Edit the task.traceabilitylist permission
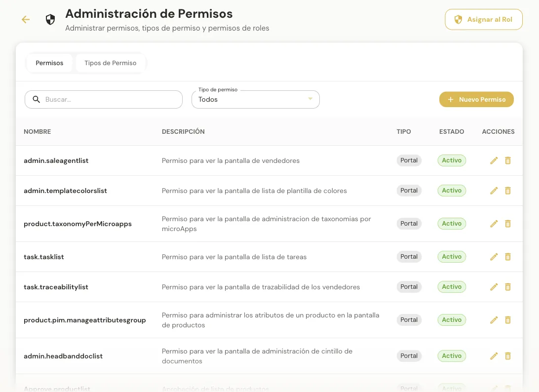539x392 pixels. point(494,287)
